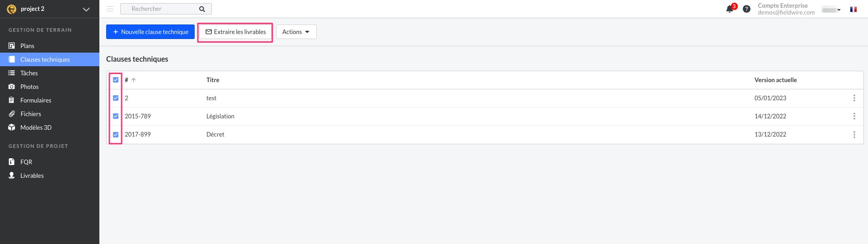Uncheck the checkbox for row 2017-899

click(x=116, y=135)
